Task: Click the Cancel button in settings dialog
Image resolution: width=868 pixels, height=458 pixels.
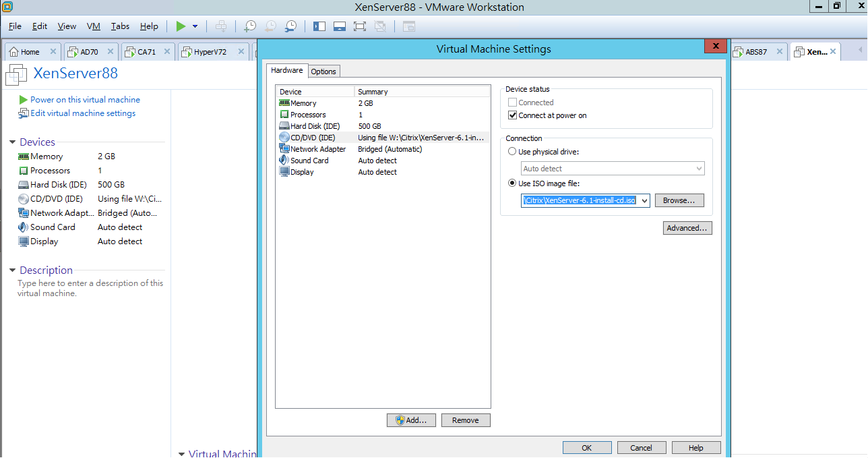Action: pyautogui.click(x=642, y=448)
